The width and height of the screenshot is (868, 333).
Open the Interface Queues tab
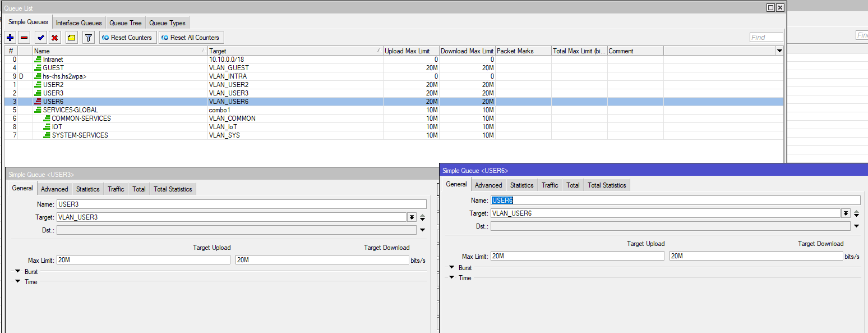pos(79,23)
